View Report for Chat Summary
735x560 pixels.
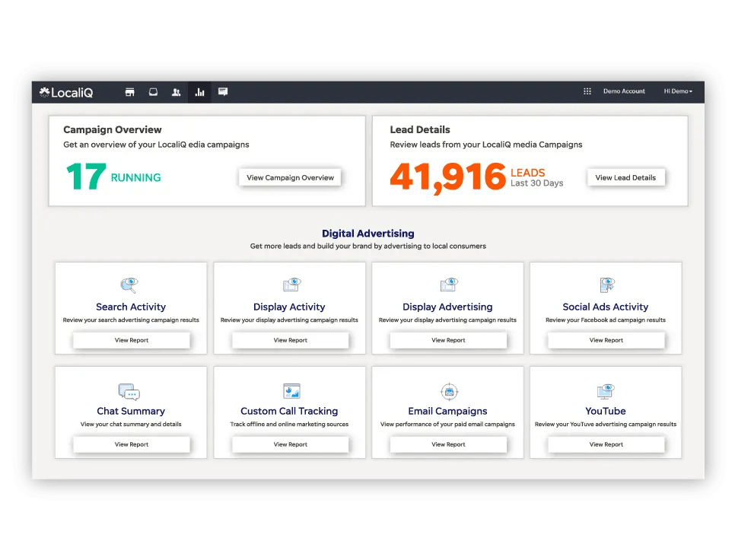[x=131, y=444]
